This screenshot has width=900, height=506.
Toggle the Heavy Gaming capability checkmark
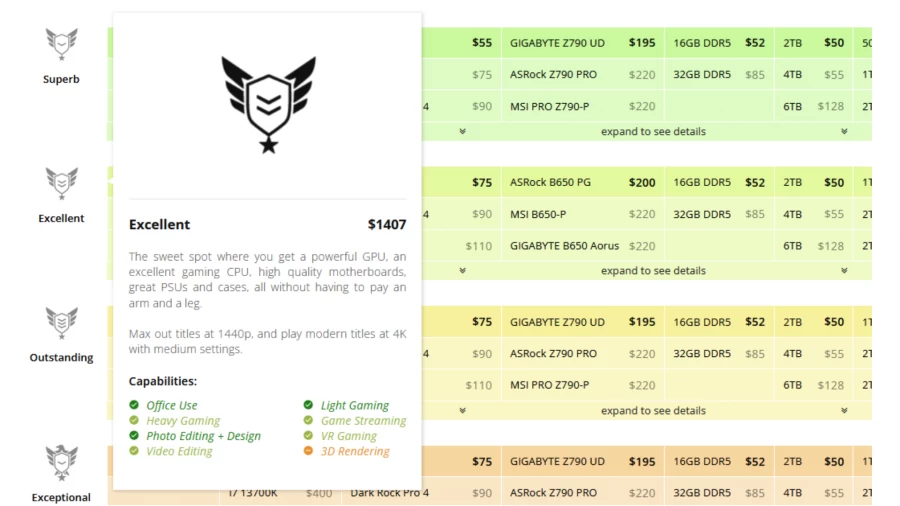click(x=134, y=421)
